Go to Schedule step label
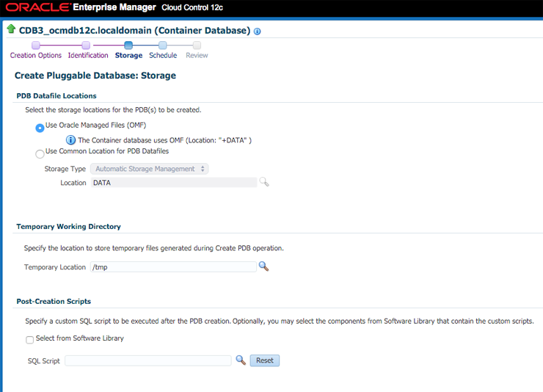 163,55
